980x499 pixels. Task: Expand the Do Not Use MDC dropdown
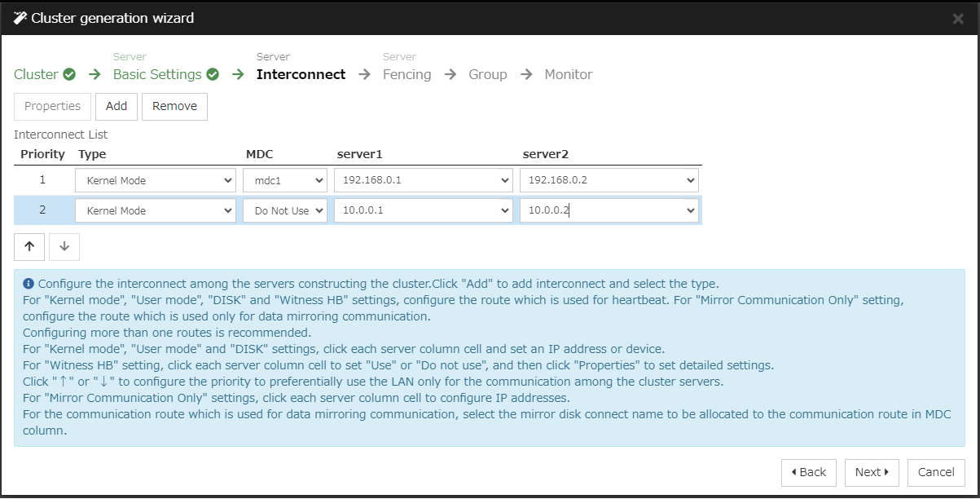click(x=285, y=210)
